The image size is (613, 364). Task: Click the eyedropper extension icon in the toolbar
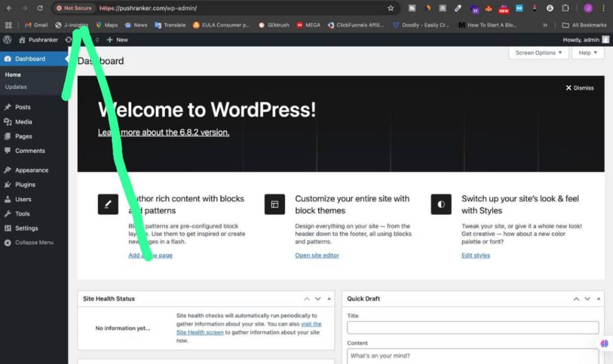(458, 8)
